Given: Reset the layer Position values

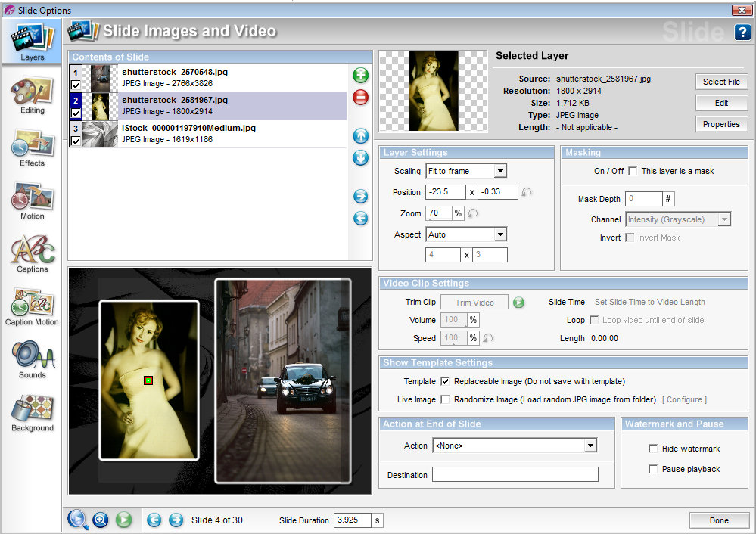Looking at the screenshot, I should point(527,192).
